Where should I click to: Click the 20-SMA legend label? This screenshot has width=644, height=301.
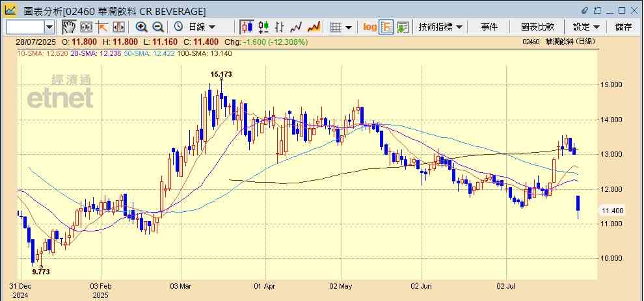point(96,53)
